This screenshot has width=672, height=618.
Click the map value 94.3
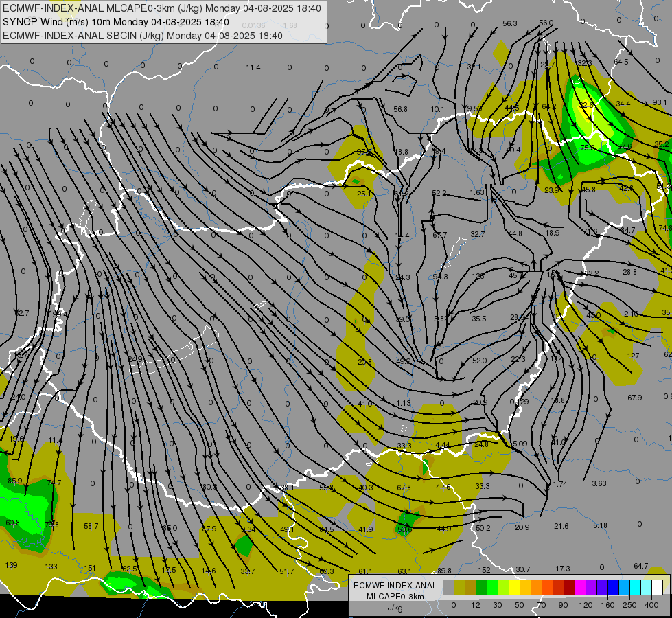[440, 277]
